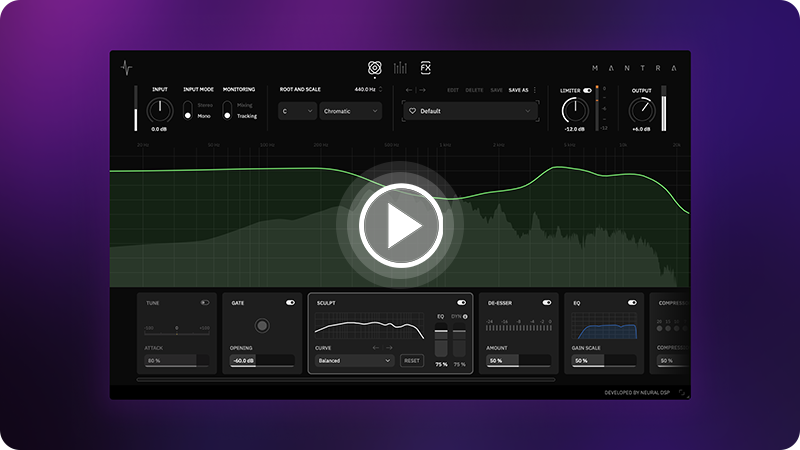Toggle Monitoring Mixing/Tracking switch

pos(227,110)
